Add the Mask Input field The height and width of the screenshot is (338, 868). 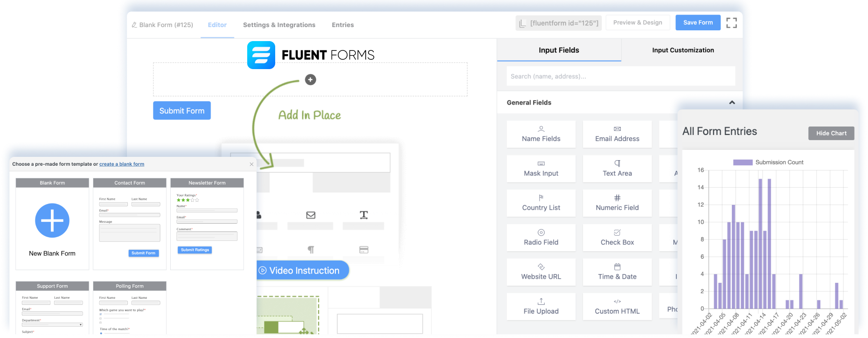point(541,169)
